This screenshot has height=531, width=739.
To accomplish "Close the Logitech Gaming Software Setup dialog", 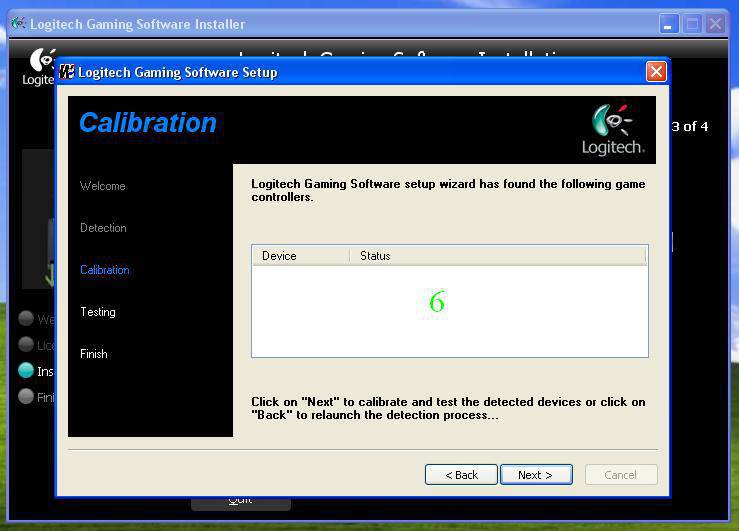I will [x=656, y=72].
